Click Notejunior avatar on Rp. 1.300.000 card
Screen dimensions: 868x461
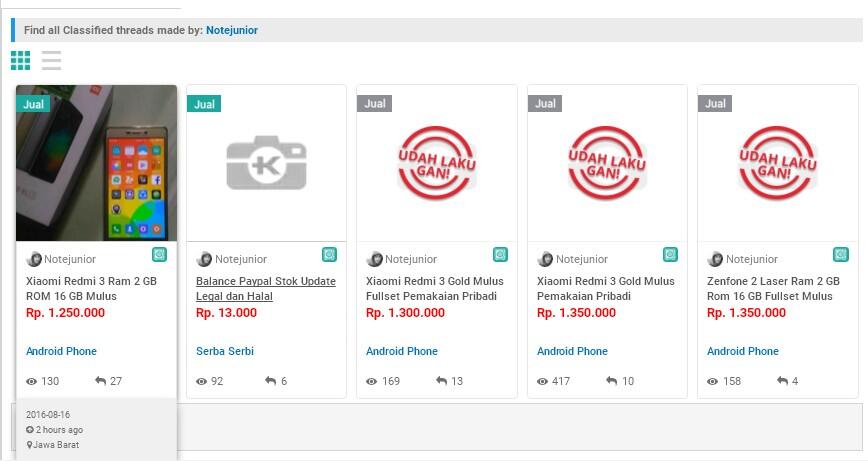point(375,259)
